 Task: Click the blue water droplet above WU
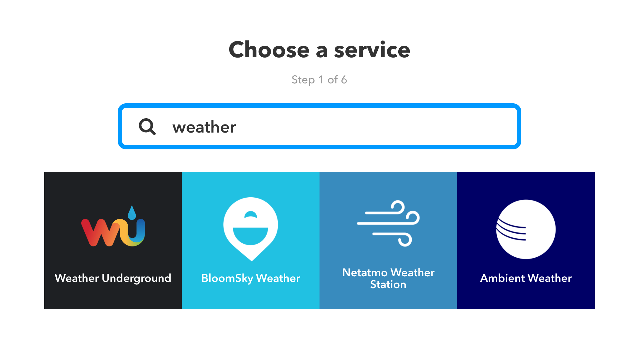(132, 213)
